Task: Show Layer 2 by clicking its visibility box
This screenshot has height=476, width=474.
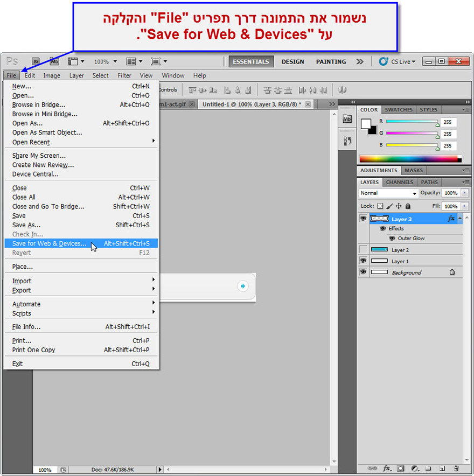Action: pos(363,249)
